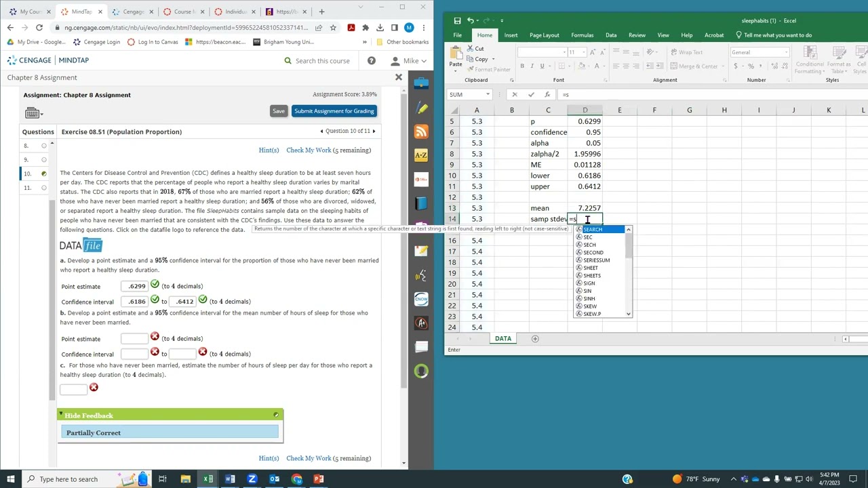The height and width of the screenshot is (488, 868).
Task: Open the General number format dropdown
Action: (787, 52)
